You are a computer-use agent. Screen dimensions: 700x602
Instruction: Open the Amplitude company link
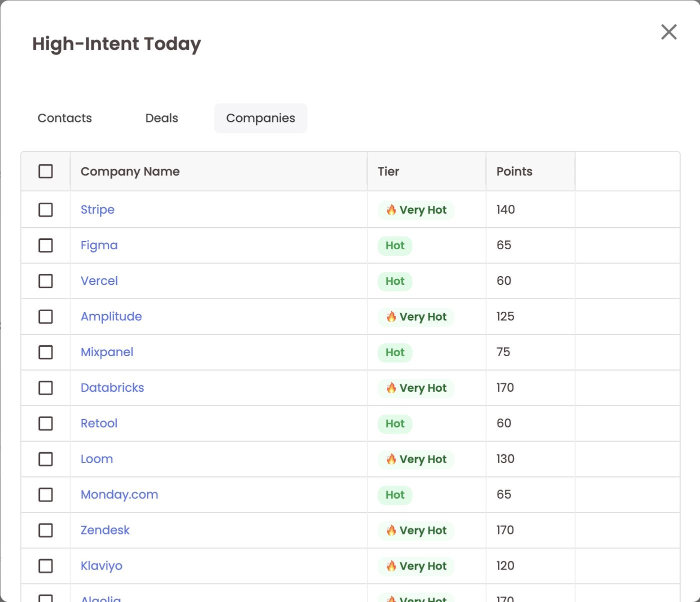coord(111,317)
